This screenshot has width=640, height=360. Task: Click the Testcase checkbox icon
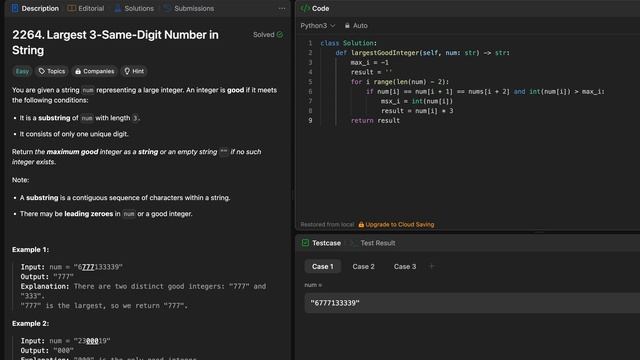coord(305,243)
